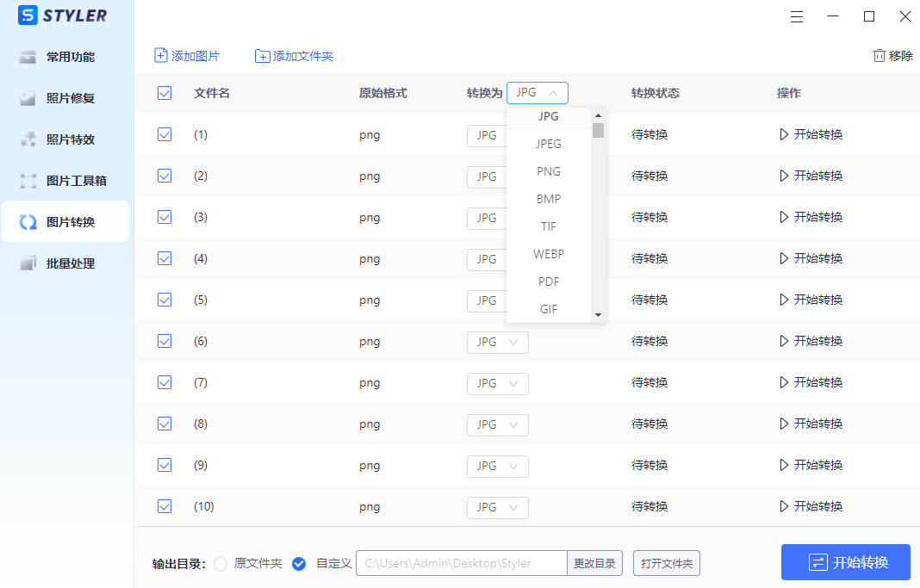
Task: Start conversion for file (6)
Action: pyautogui.click(x=811, y=341)
